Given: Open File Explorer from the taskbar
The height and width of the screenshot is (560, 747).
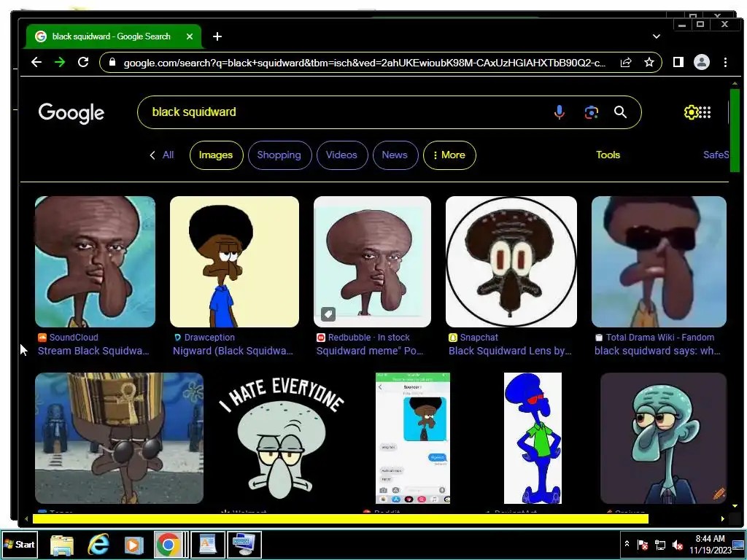Looking at the screenshot, I should 62,545.
